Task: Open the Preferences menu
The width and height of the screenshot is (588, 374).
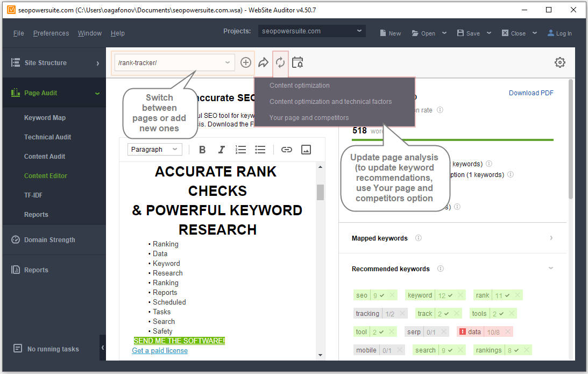Action: (51, 33)
